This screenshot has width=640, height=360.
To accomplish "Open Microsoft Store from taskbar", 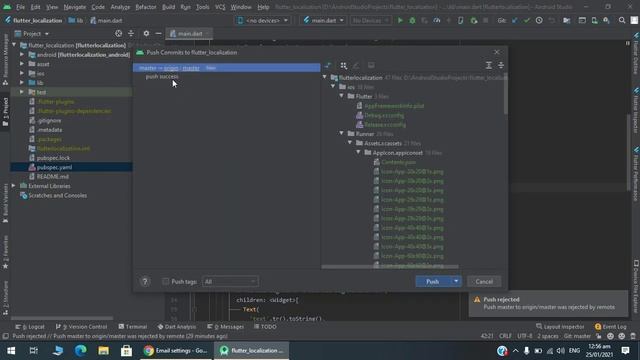I will tap(126, 351).
